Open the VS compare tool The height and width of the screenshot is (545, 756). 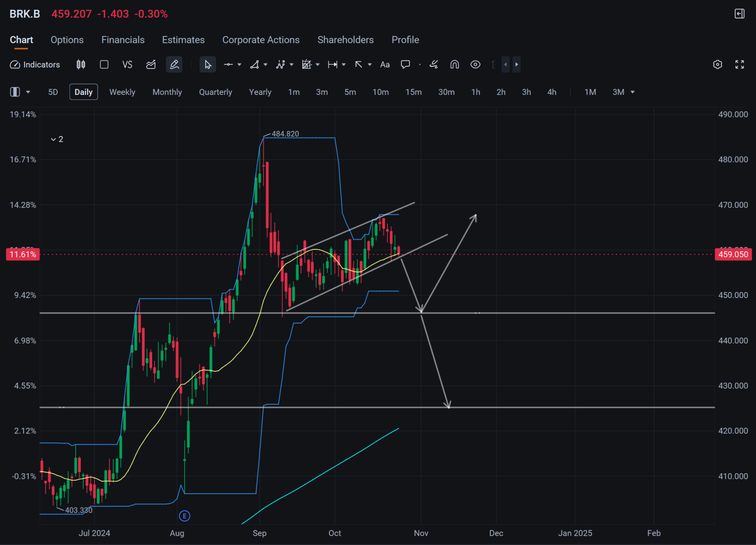(127, 65)
